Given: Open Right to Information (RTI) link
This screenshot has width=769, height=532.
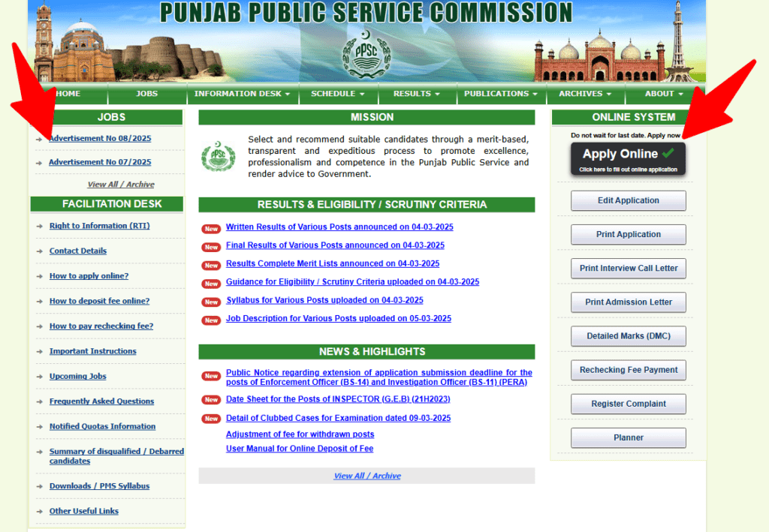Looking at the screenshot, I should click(x=100, y=226).
